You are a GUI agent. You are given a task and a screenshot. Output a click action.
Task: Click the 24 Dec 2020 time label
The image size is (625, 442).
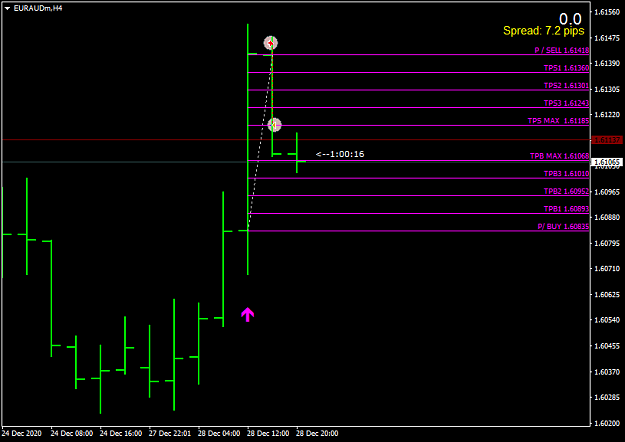pyautogui.click(x=22, y=434)
